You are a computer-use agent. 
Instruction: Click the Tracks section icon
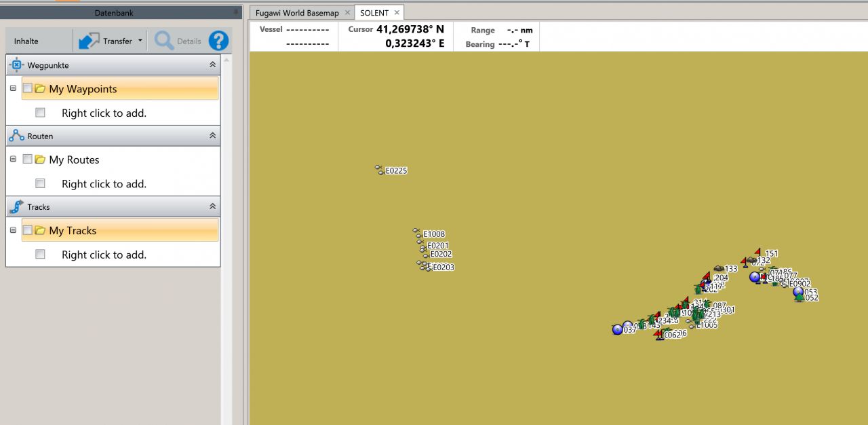coord(17,206)
